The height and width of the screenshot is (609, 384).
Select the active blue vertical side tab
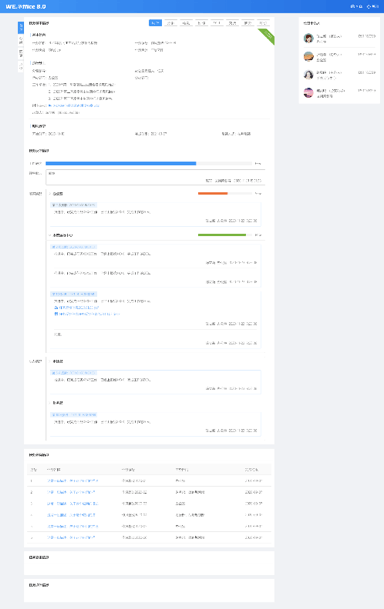pyautogui.click(x=21, y=28)
